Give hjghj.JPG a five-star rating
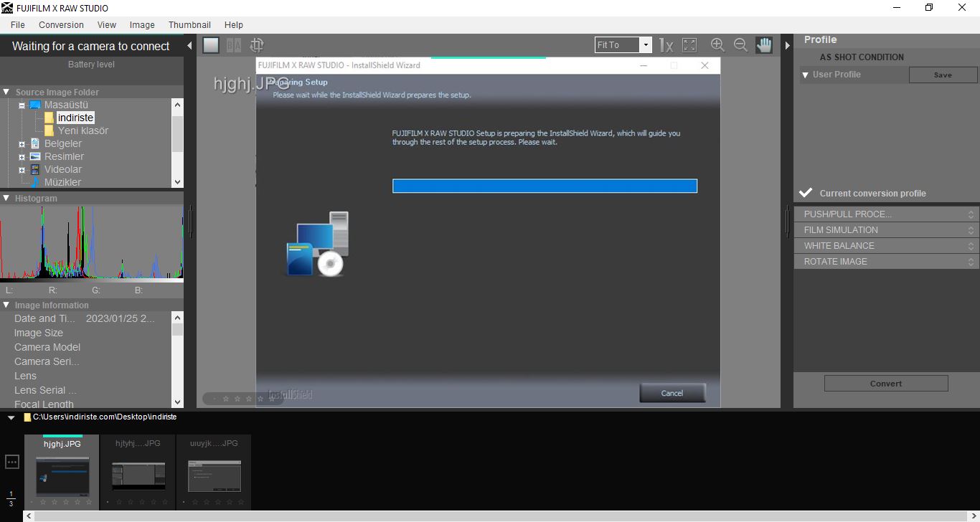The image size is (980, 522). click(88, 503)
